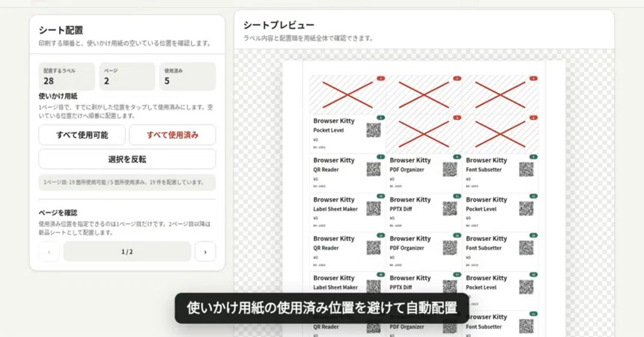Click QR code on BK-1013 Pocket Level label

coord(526,287)
